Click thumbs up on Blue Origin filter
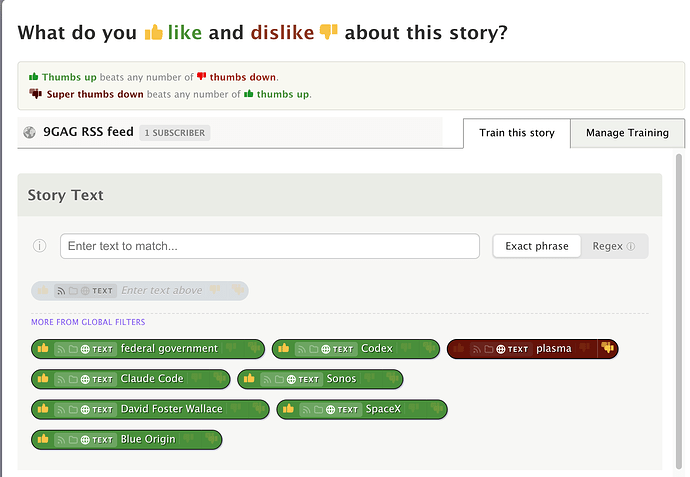This screenshot has height=477, width=690. tap(43, 439)
